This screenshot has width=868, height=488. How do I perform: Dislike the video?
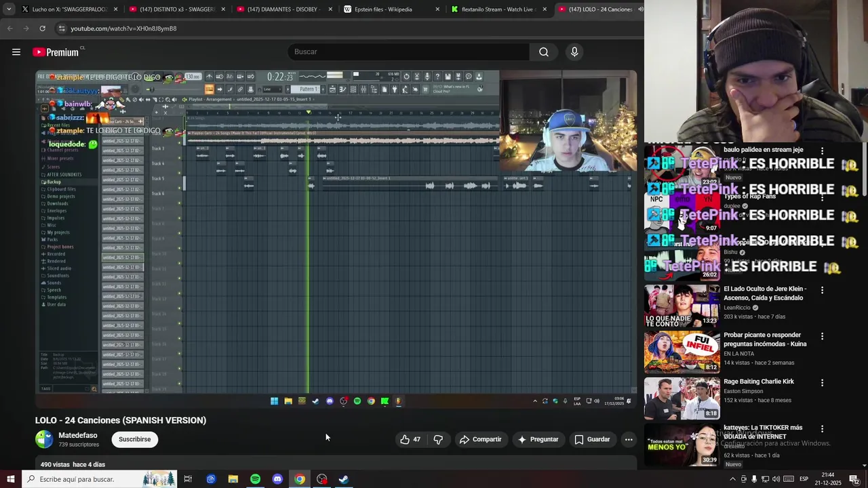tap(438, 439)
